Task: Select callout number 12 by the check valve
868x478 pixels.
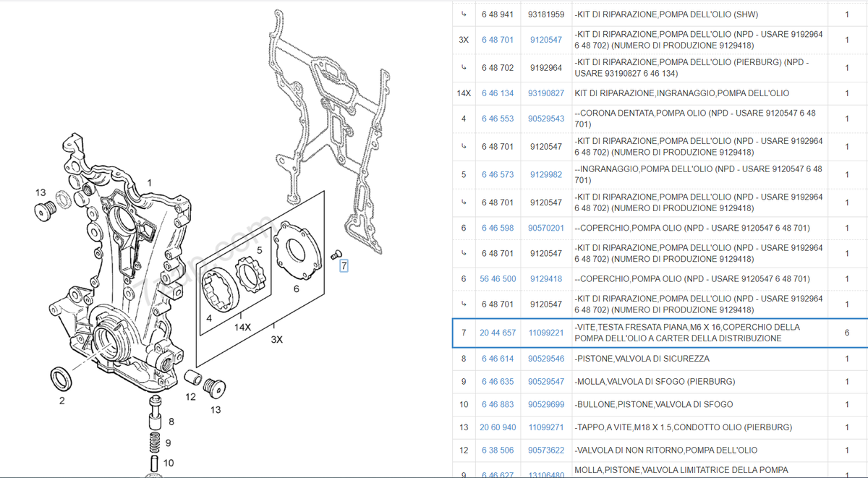Action: [x=190, y=396]
